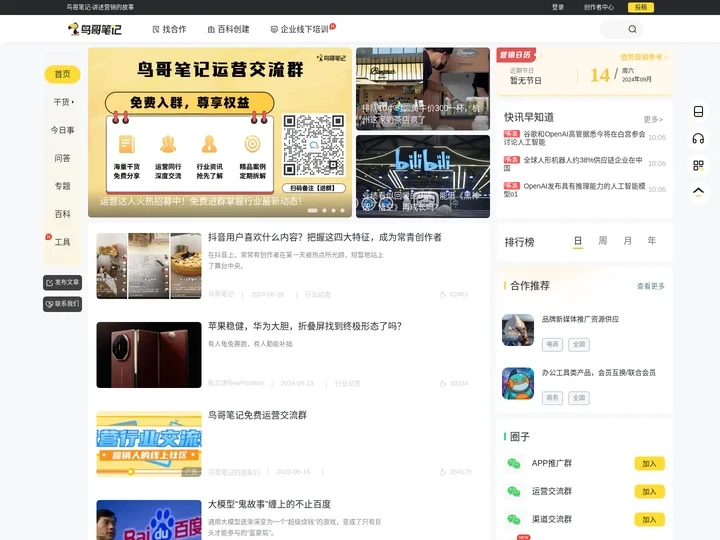Open the customer service headset icon
Viewport: 720px width, 540px height.
click(x=698, y=138)
